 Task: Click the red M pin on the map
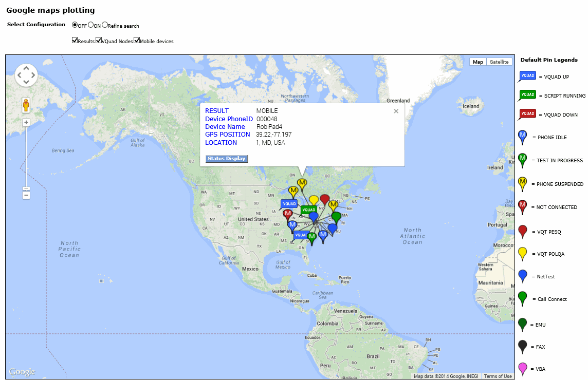[288, 215]
